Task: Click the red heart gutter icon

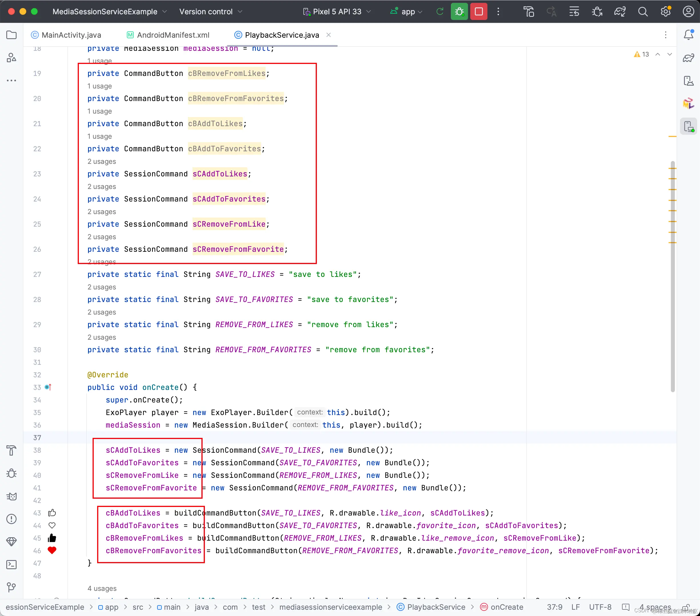Action: 52,550
